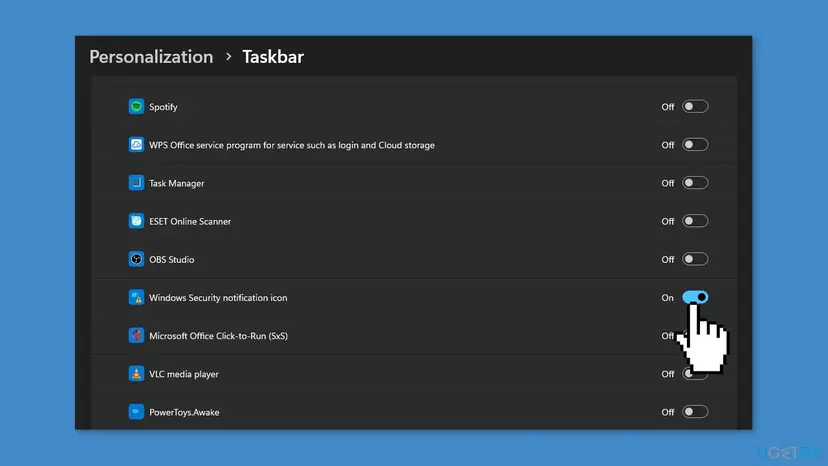This screenshot has height=466, width=828.
Task: Turn on the OBS Studio toggle
Action: point(695,259)
